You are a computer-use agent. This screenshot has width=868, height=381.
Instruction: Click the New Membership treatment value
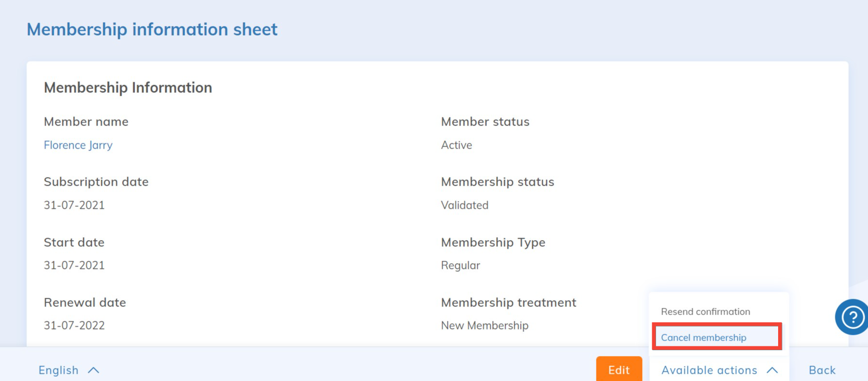pos(484,325)
